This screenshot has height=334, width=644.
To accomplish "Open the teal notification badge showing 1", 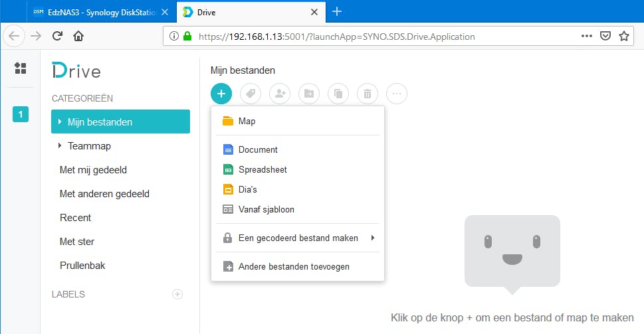I will tap(21, 114).
